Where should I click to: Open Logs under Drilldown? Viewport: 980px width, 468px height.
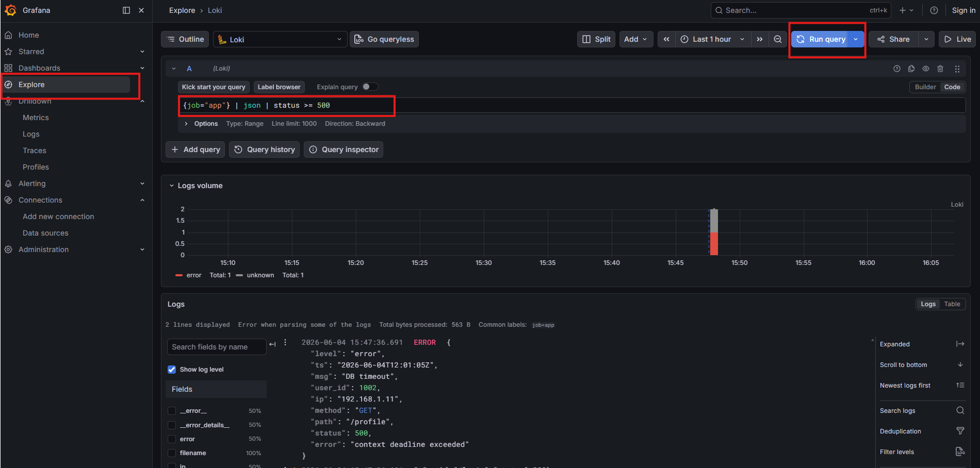coord(31,134)
